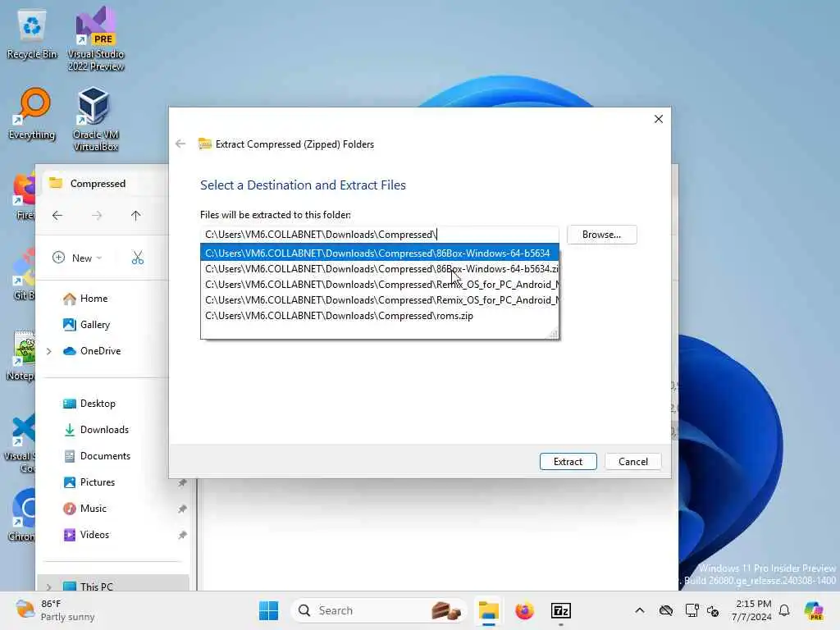840x630 pixels.
Task: Open Pictures in Explorer sidebar
Action: [89, 482]
